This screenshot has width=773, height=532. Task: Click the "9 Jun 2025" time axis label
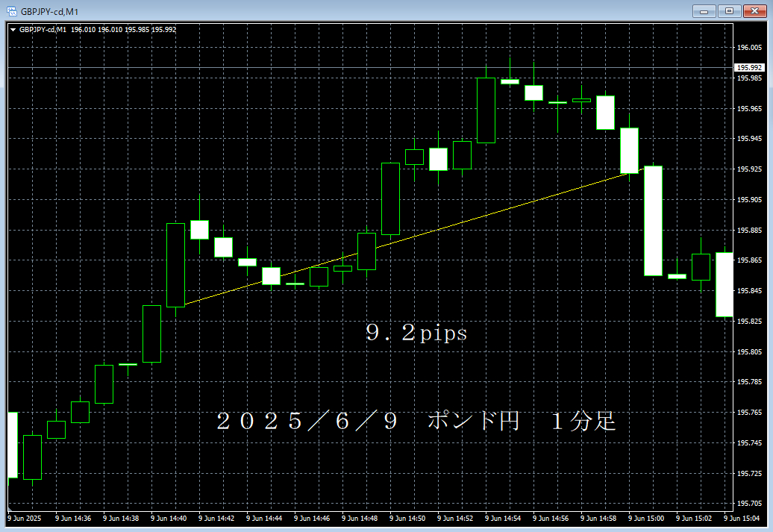[25, 518]
